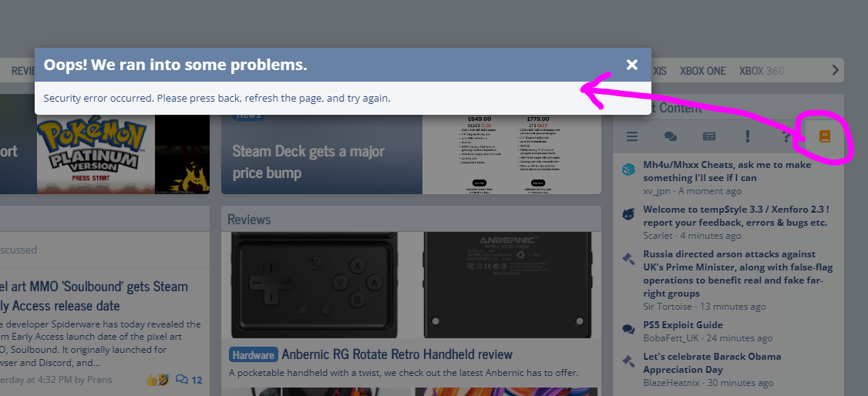Select the chat bubbles threads filter icon

tap(671, 136)
